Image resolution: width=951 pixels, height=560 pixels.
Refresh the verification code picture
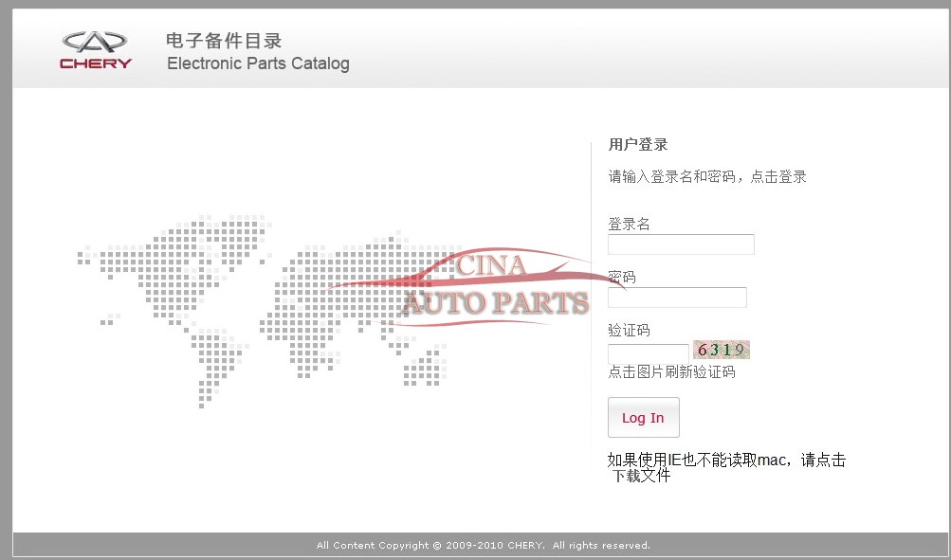tap(720, 349)
